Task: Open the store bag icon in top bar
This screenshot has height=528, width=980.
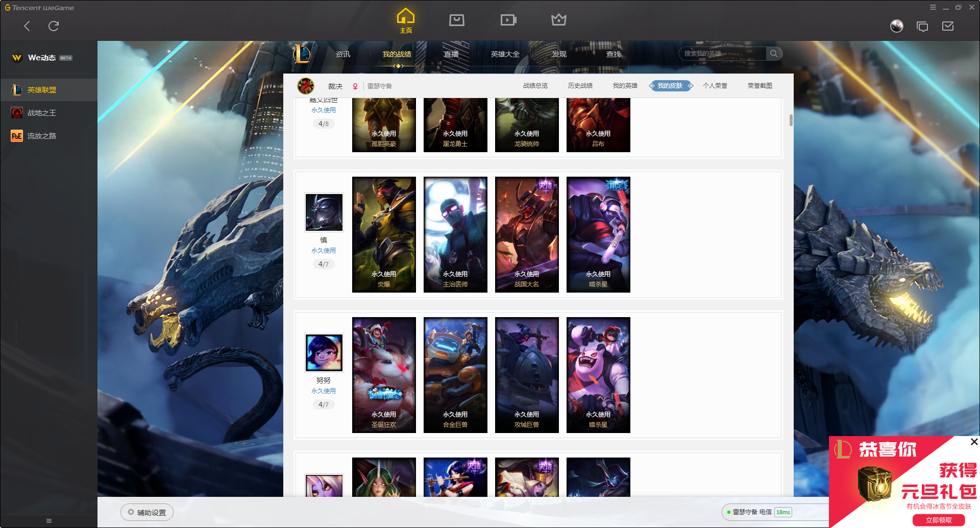Action: point(457,20)
